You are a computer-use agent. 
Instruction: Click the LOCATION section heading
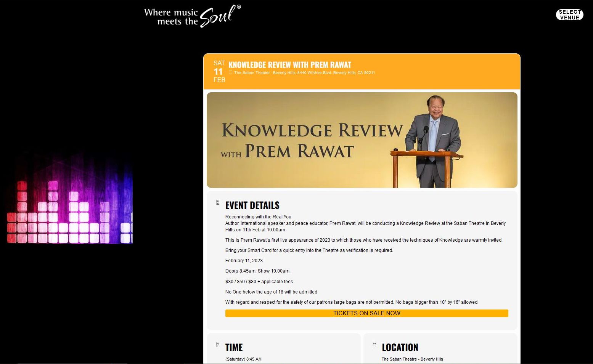point(400,347)
